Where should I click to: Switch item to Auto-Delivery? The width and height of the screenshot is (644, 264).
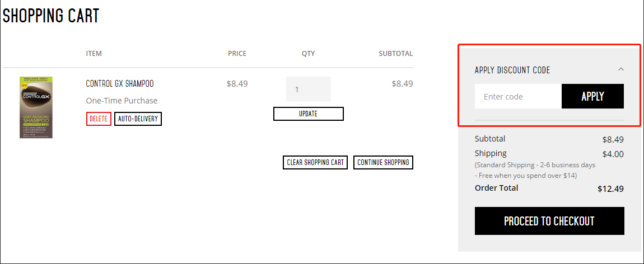click(x=138, y=119)
